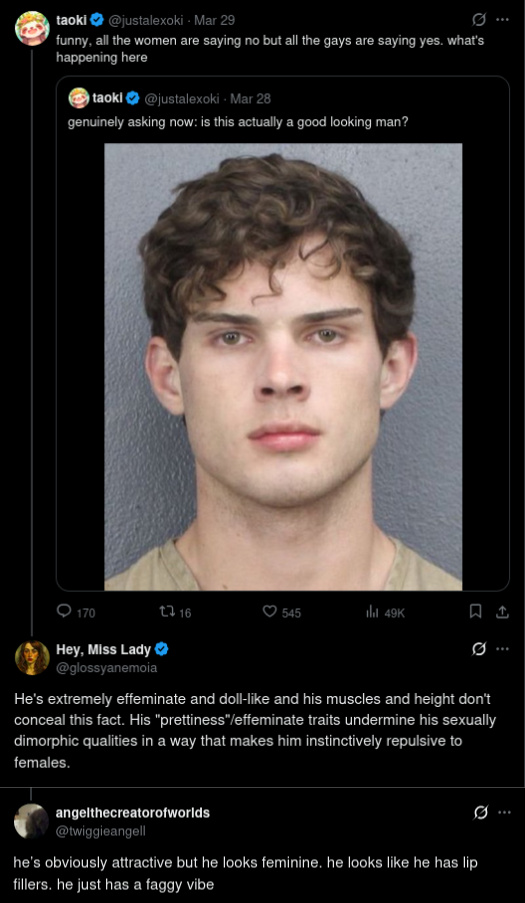This screenshot has width=525, height=903.
Task: Click Grok icon on taoki's top tweet
Action: click(478, 20)
